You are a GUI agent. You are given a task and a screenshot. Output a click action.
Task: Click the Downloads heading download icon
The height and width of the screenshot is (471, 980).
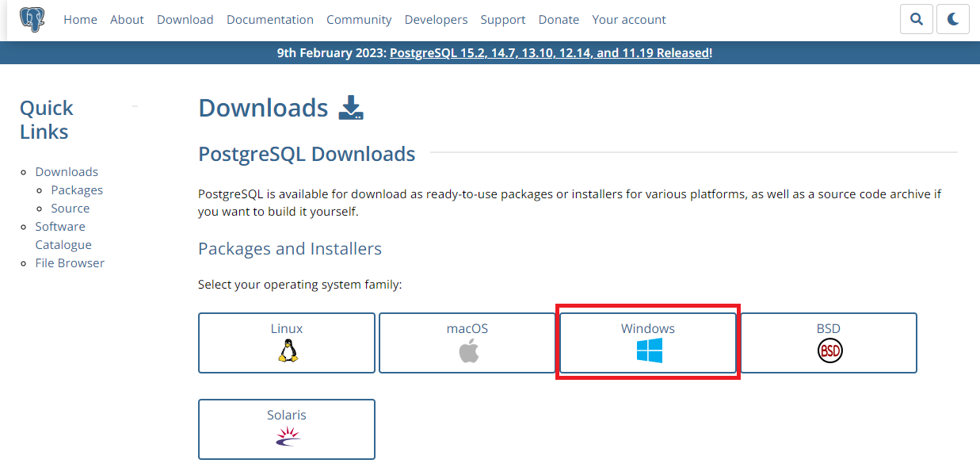click(x=351, y=108)
